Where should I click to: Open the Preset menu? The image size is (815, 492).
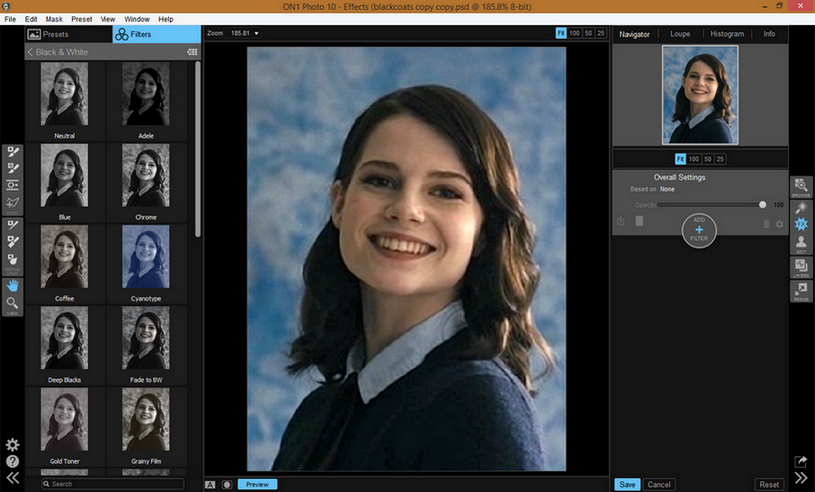pos(82,19)
